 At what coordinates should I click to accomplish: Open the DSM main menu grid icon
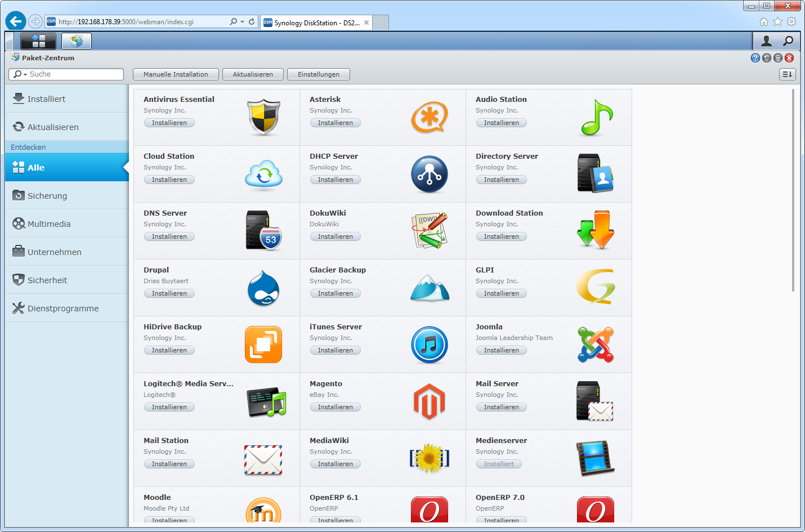[x=38, y=41]
